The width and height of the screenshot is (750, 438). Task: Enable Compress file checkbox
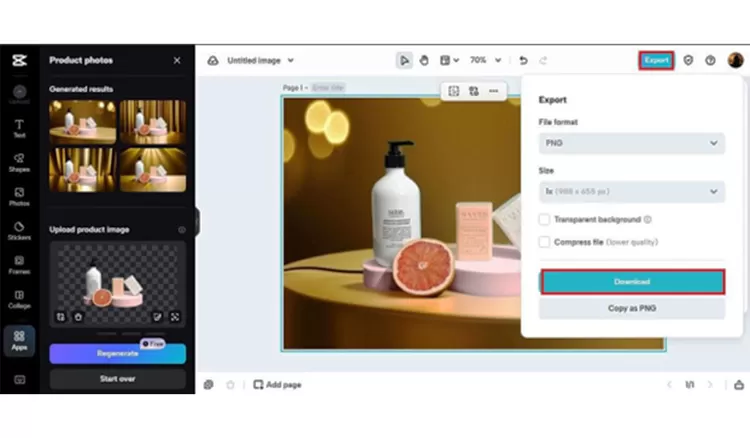[544, 242]
